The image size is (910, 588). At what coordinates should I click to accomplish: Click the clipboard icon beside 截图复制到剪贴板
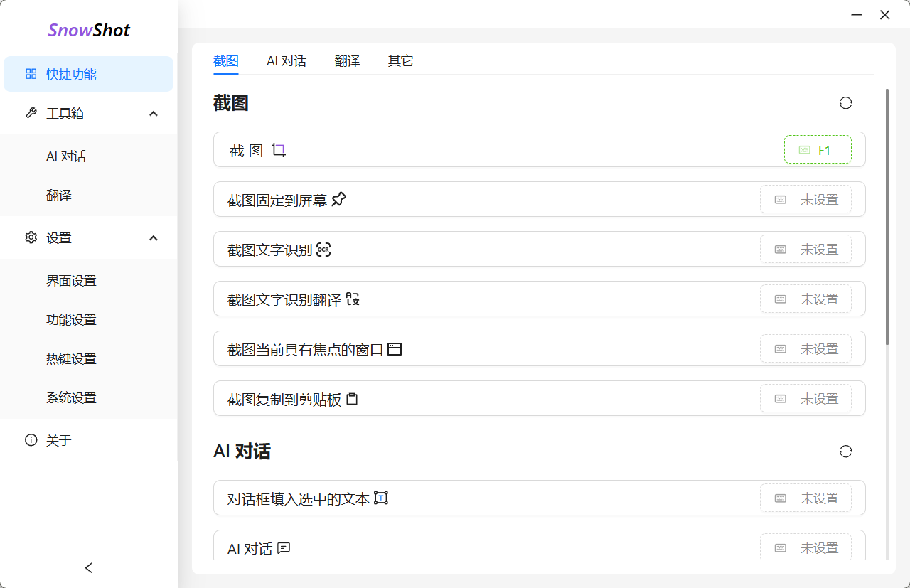[352, 399]
